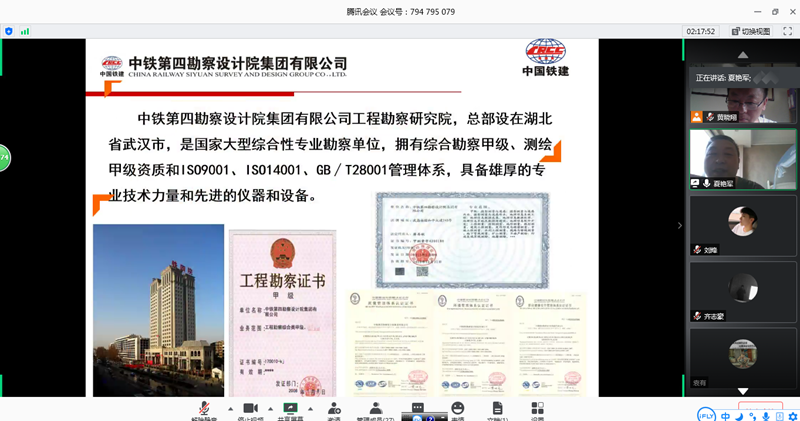This screenshot has width=800, height=421.
Task: Click the iFLY input method logo
Action: (x=706, y=415)
